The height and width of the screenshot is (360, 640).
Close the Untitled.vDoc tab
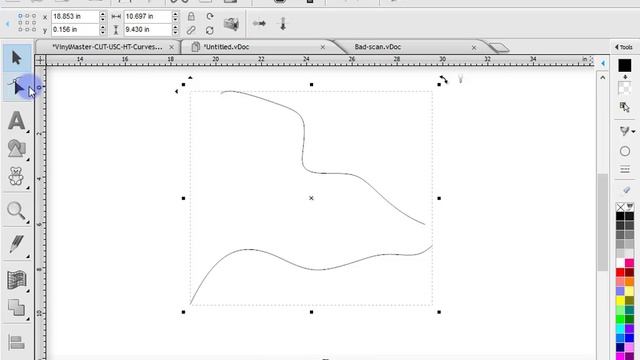[x=323, y=47]
